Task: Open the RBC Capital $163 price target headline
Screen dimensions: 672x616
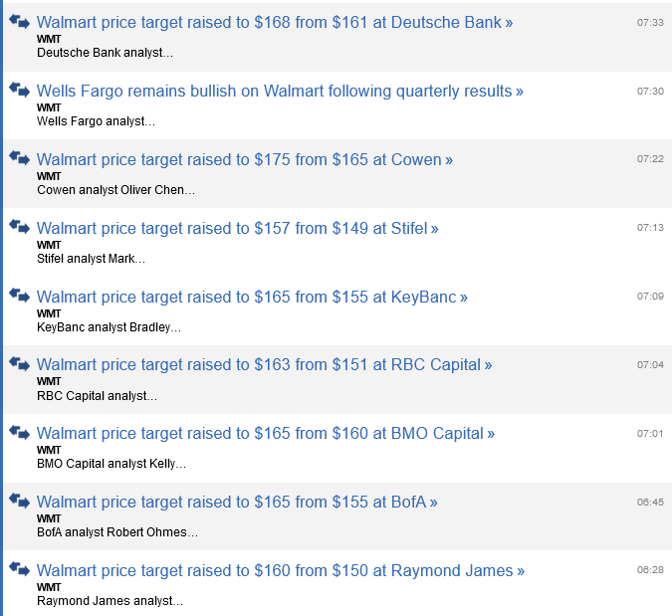Action: [x=259, y=365]
